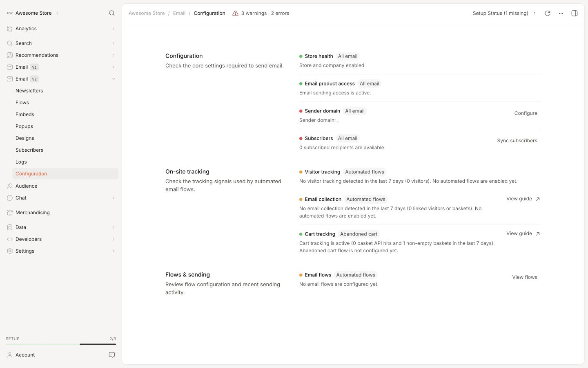Click the Chat bubble icon in sidebar

tap(10, 198)
